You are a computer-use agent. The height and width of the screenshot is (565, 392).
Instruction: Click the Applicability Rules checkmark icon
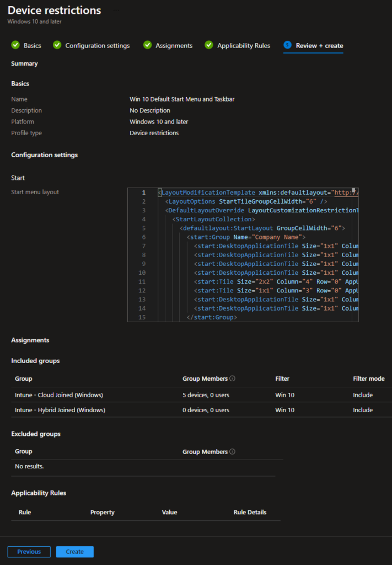(x=209, y=45)
